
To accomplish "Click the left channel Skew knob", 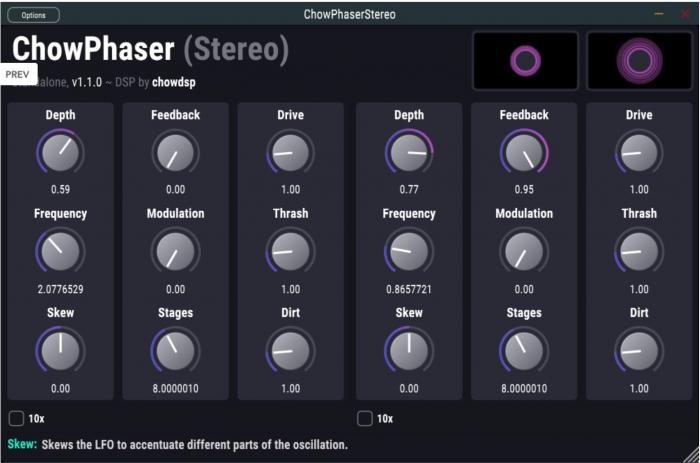I will click(x=60, y=350).
